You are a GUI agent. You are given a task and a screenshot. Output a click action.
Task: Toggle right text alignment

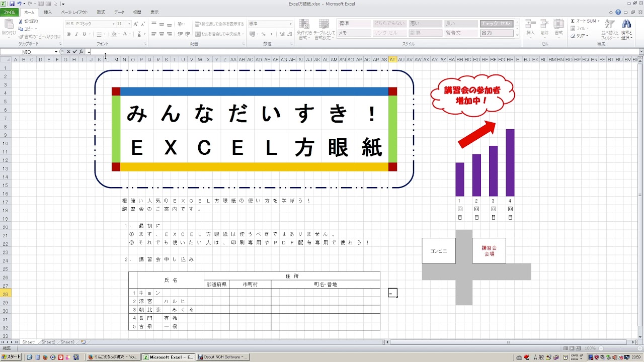click(x=169, y=34)
